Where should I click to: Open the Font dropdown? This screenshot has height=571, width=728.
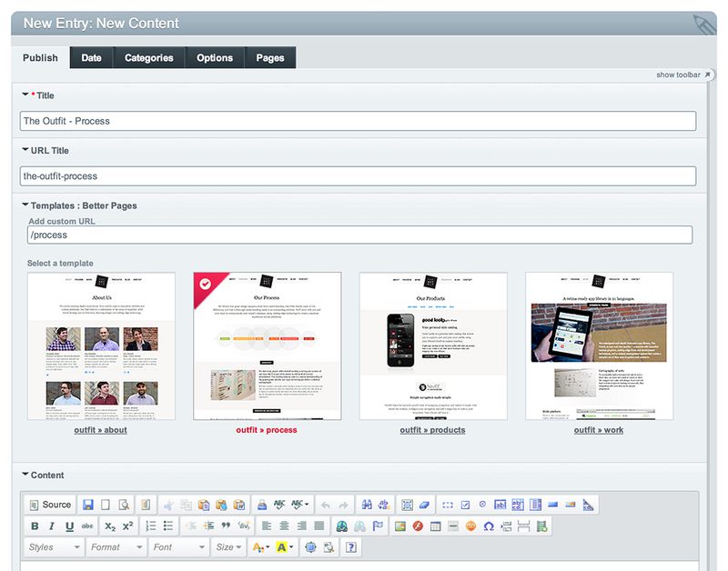(177, 547)
